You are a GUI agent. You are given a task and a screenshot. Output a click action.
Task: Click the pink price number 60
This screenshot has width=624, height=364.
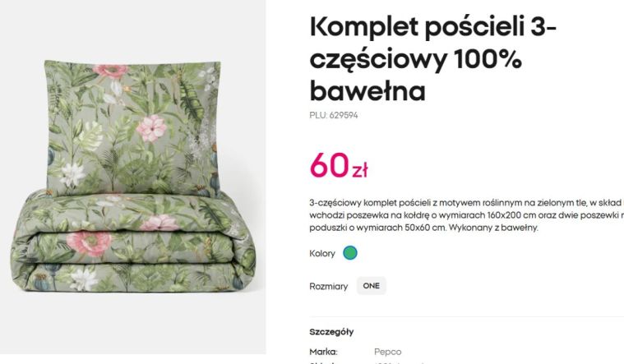point(329,164)
